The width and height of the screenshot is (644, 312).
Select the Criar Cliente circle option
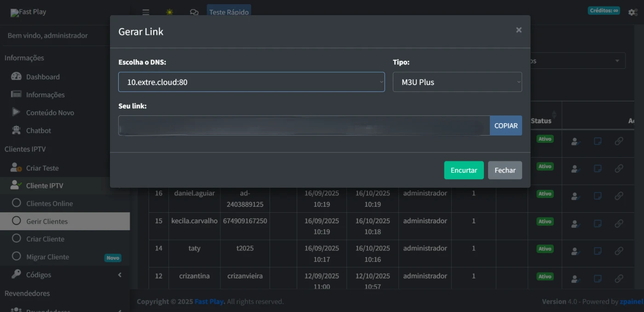[17, 239]
